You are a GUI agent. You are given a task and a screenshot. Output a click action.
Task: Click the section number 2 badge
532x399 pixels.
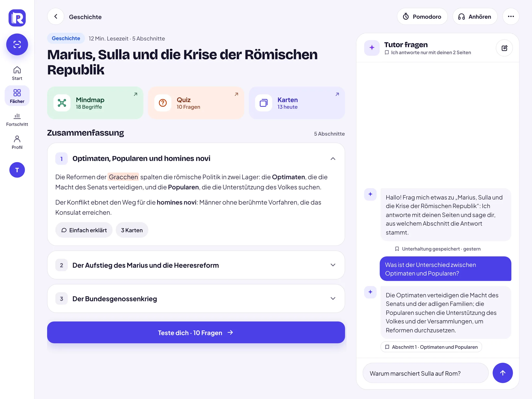pos(62,265)
